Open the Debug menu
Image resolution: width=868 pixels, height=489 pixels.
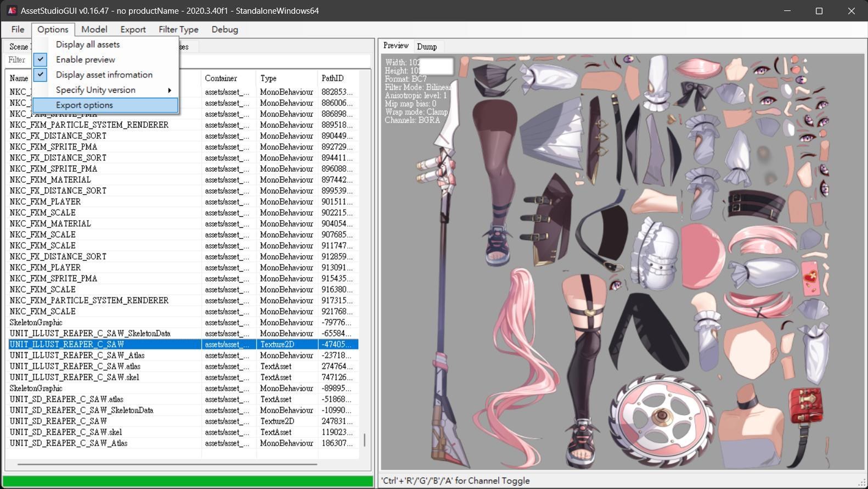pyautogui.click(x=224, y=30)
